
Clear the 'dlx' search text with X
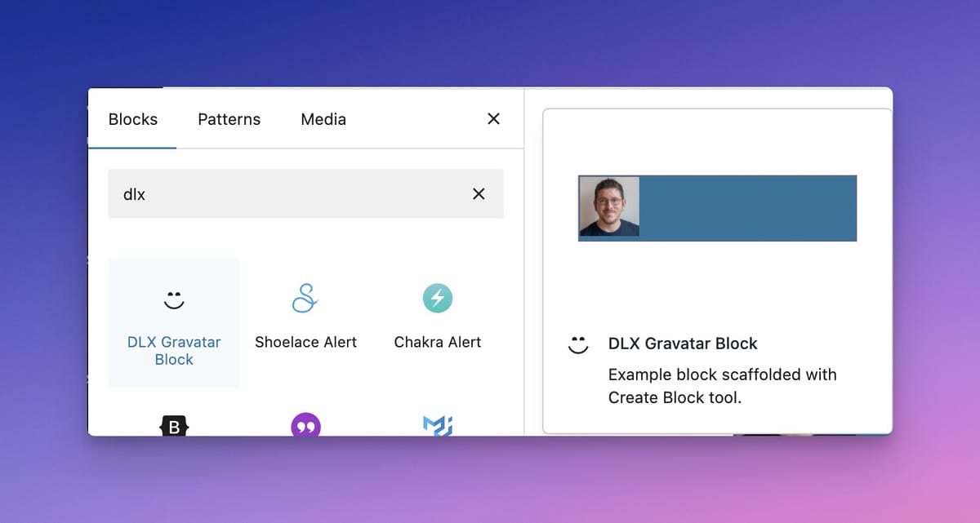[x=479, y=193]
